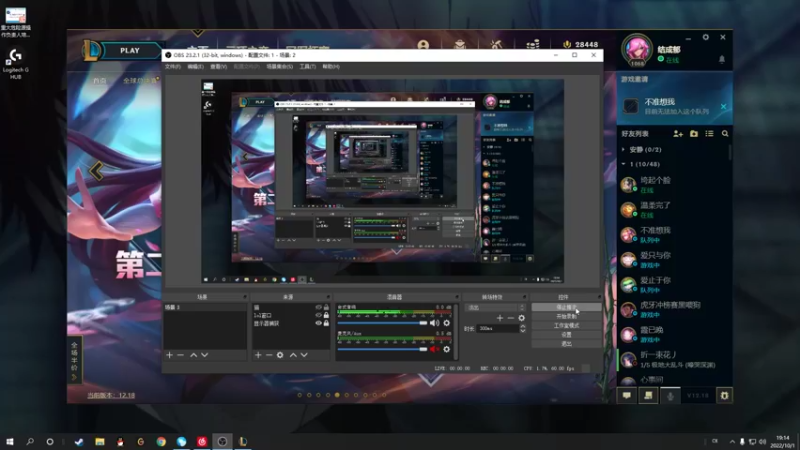The image size is (800, 450).
Task: Open new folder icon in League friends list
Action: coord(694,134)
